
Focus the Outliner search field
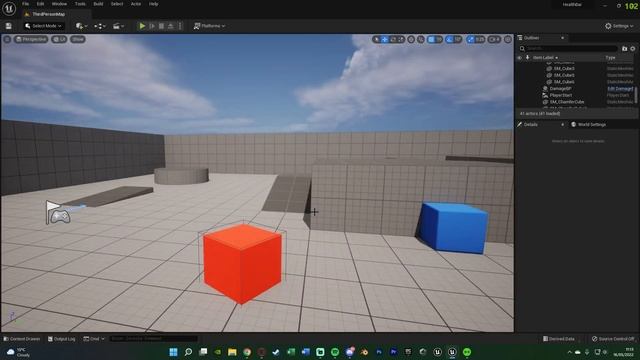[570, 49]
